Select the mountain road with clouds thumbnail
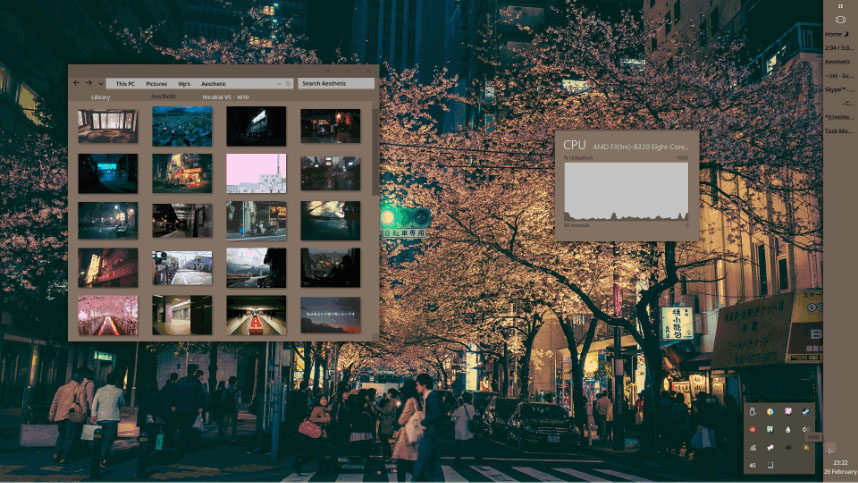Screen dimensions: 858x483 [256, 268]
